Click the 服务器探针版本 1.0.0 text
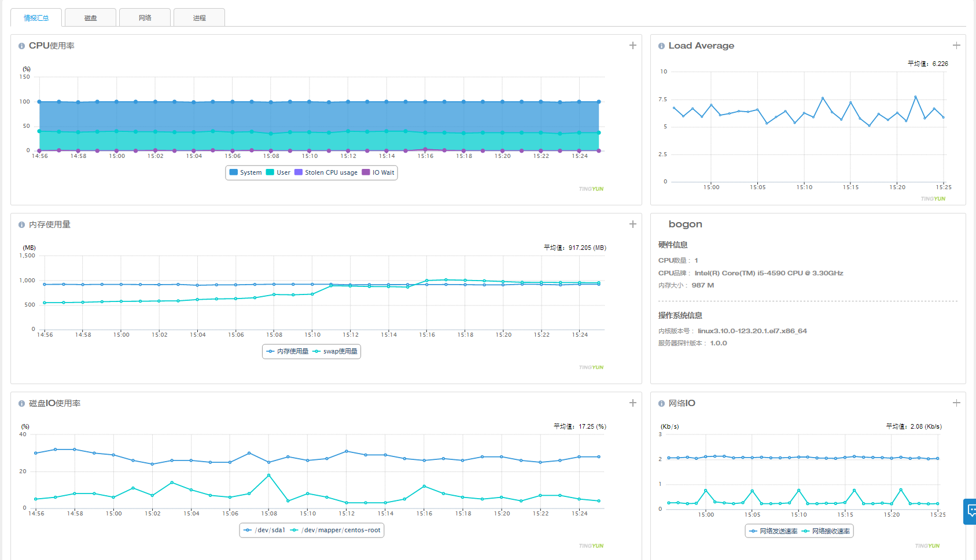Image resolution: width=976 pixels, height=560 pixels. click(693, 343)
